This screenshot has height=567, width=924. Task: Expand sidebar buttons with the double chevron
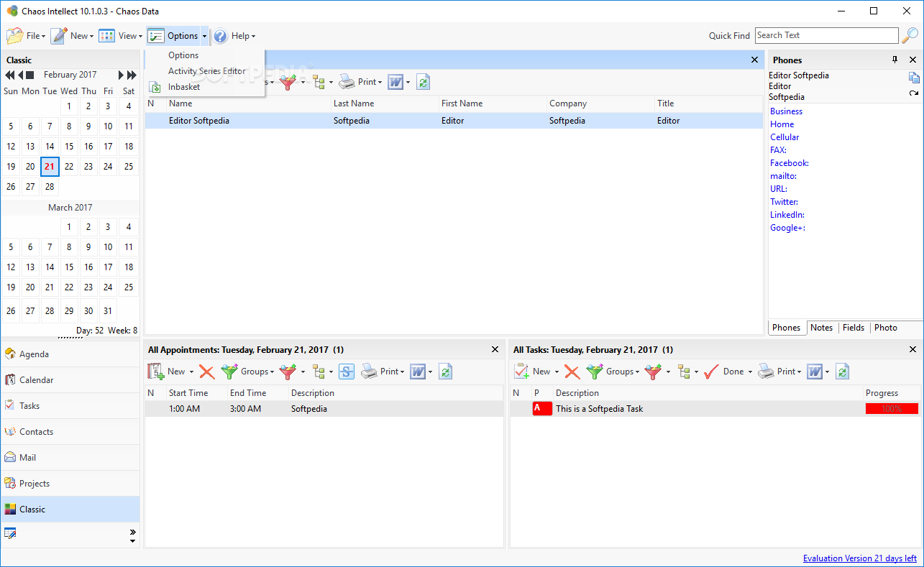tap(132, 532)
